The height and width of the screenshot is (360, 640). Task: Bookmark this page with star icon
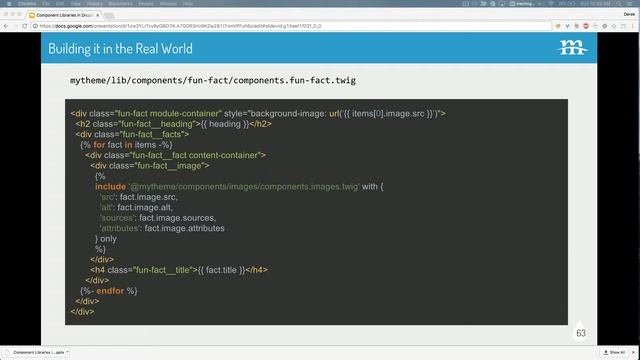pos(614,26)
